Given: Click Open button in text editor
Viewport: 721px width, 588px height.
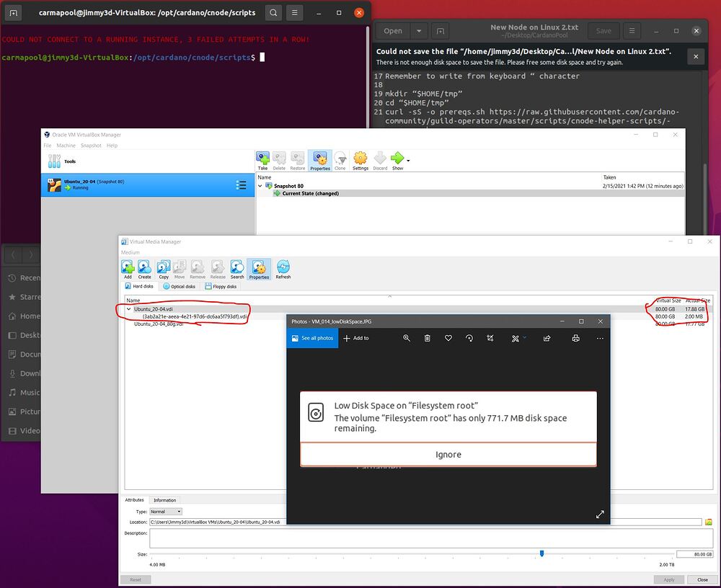Looking at the screenshot, I should tap(393, 31).
